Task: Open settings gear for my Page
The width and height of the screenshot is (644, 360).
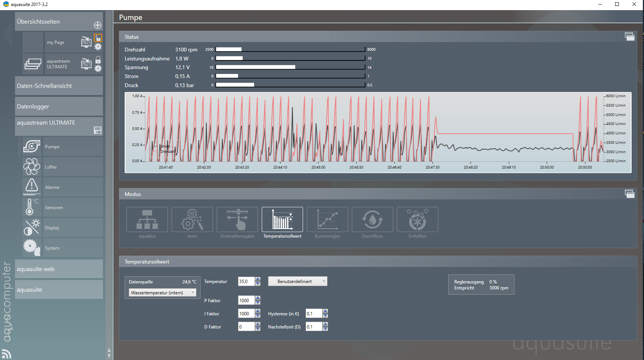Action: point(98,47)
